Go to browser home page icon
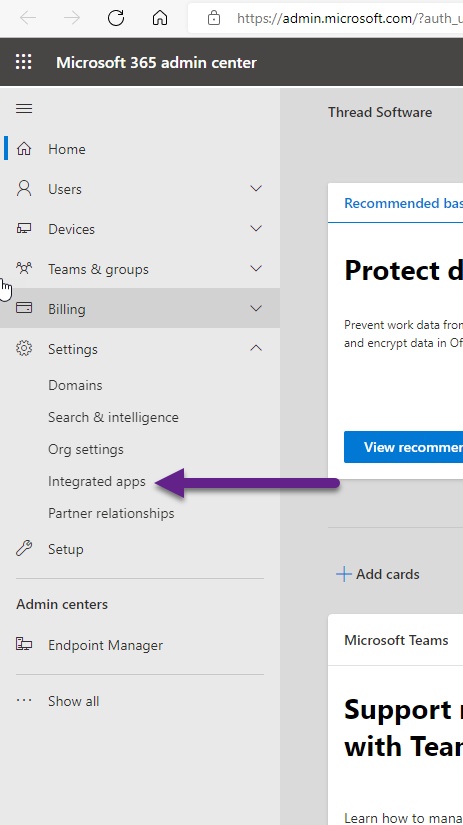This screenshot has height=825, width=463. 160,18
